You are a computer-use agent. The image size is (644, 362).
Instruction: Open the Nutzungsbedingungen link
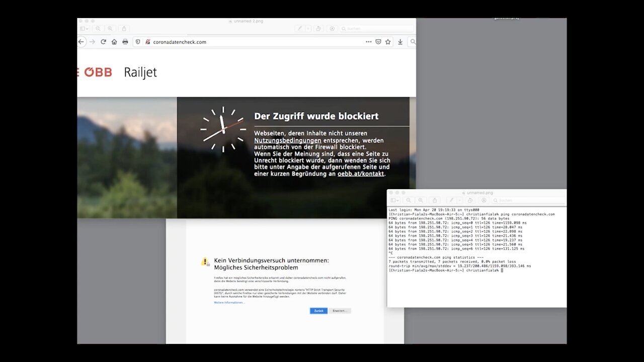[287, 140]
